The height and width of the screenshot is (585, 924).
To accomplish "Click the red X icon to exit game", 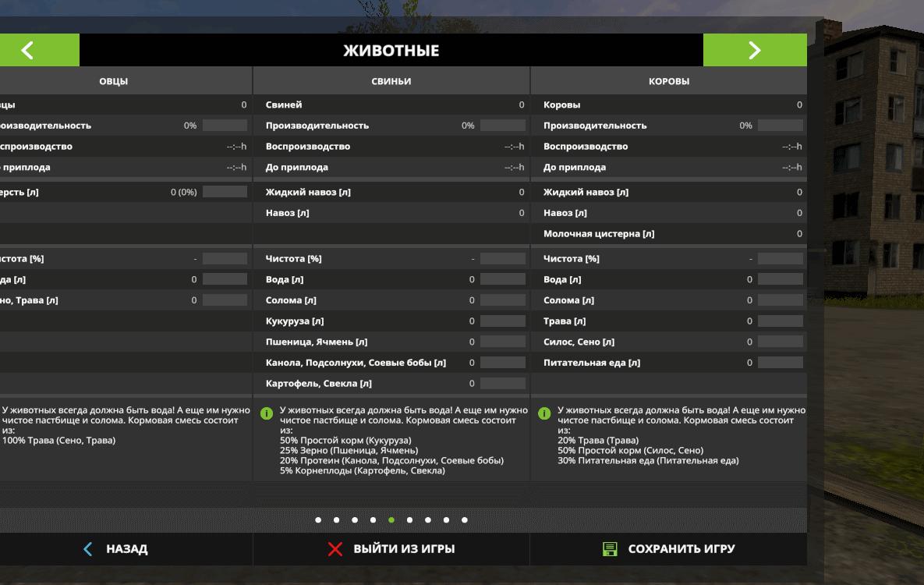I will pos(335,549).
